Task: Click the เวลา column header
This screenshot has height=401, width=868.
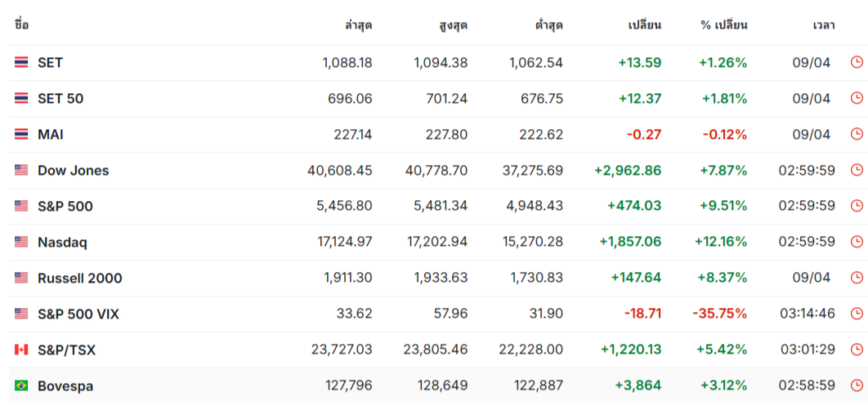Action: [x=823, y=25]
